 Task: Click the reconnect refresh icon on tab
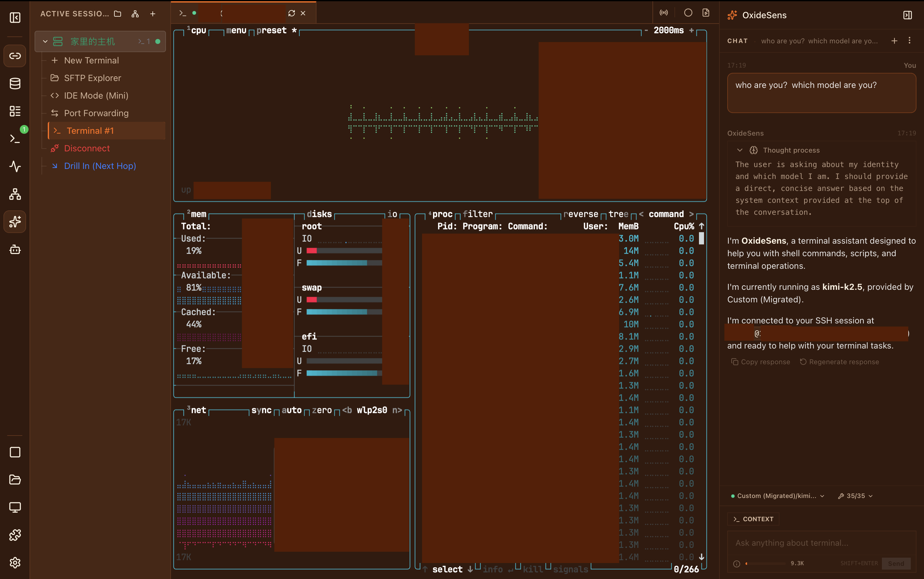pos(292,13)
